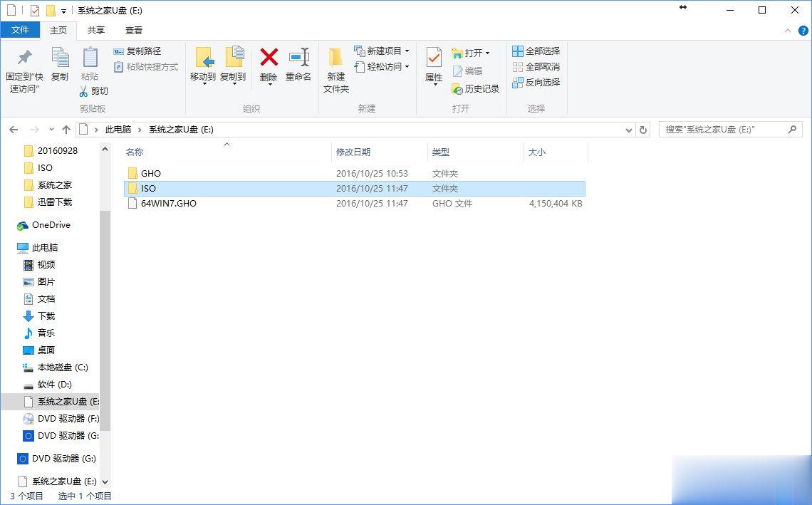
Task: Click the Properties checkmark icon in the title bar
Action: [x=35, y=11]
